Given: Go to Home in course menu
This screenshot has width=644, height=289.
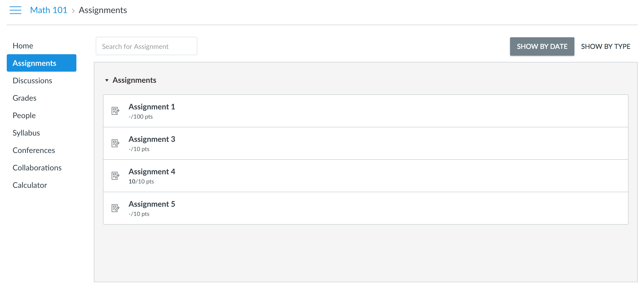Looking at the screenshot, I should click(x=23, y=46).
